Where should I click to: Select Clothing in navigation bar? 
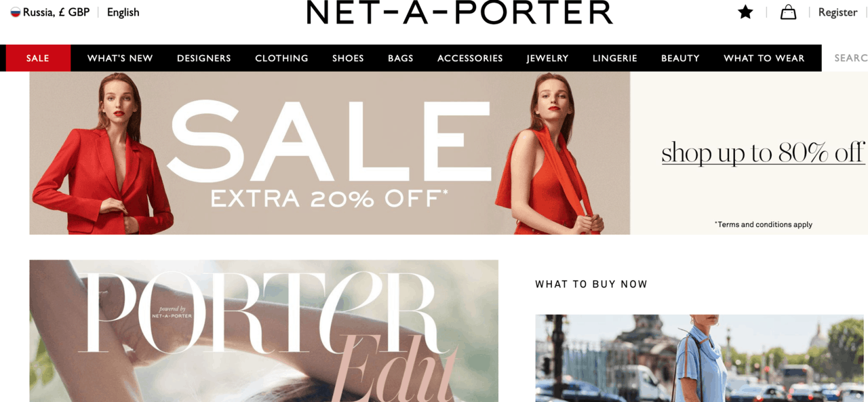point(281,58)
